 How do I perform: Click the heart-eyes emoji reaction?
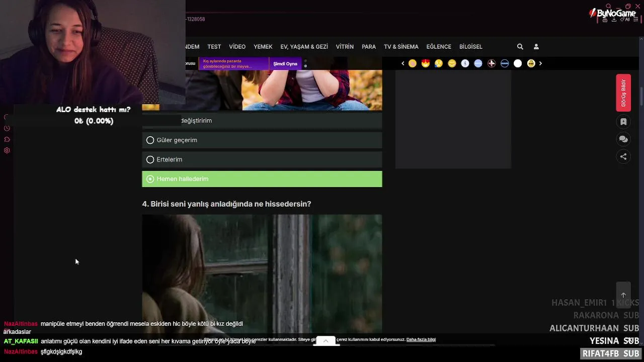click(426, 63)
